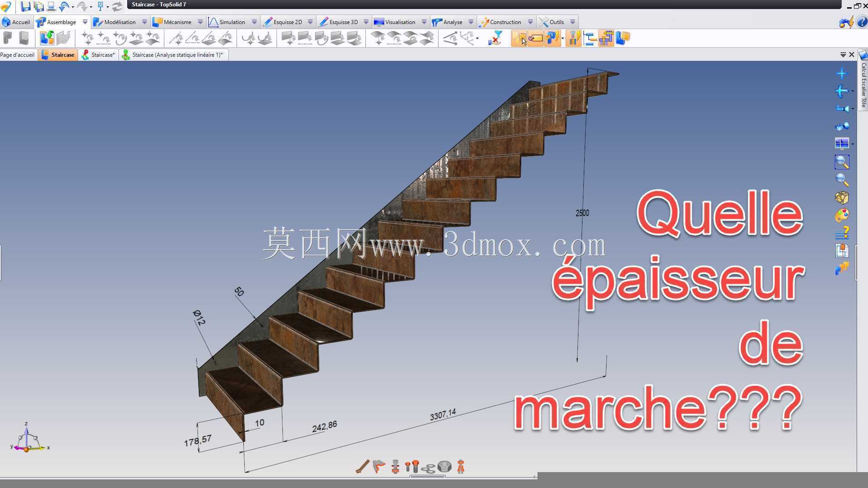The image size is (868, 488).
Task: Click the 242,86 tread dimension value
Action: click(325, 426)
